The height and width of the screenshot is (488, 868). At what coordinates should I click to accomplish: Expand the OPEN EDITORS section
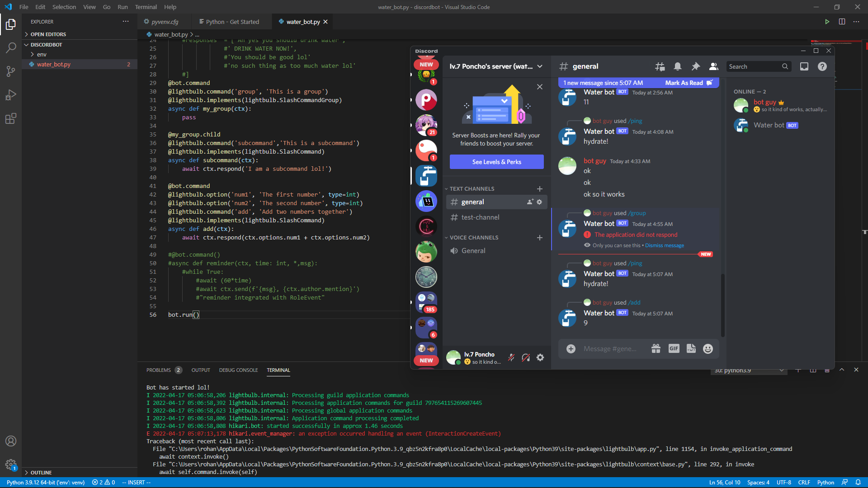(48, 34)
